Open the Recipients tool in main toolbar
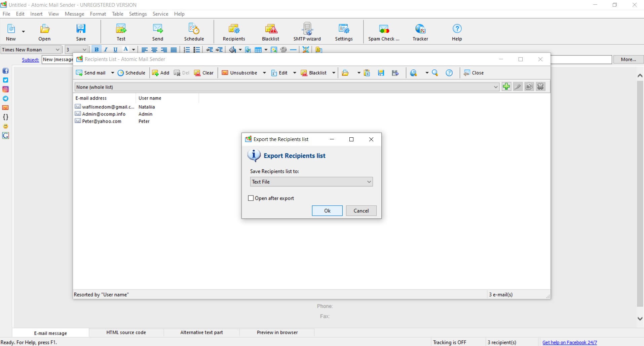644x346 pixels. (x=234, y=32)
